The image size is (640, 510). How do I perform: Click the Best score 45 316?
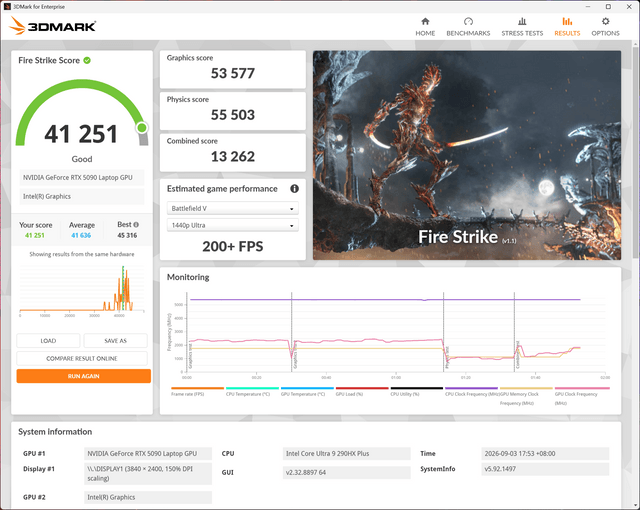pyautogui.click(x=127, y=235)
